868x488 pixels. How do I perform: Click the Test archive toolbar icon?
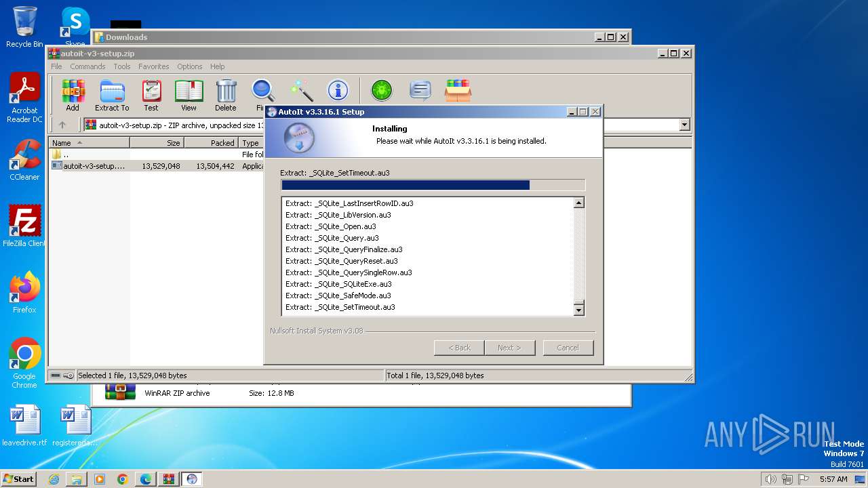click(151, 95)
